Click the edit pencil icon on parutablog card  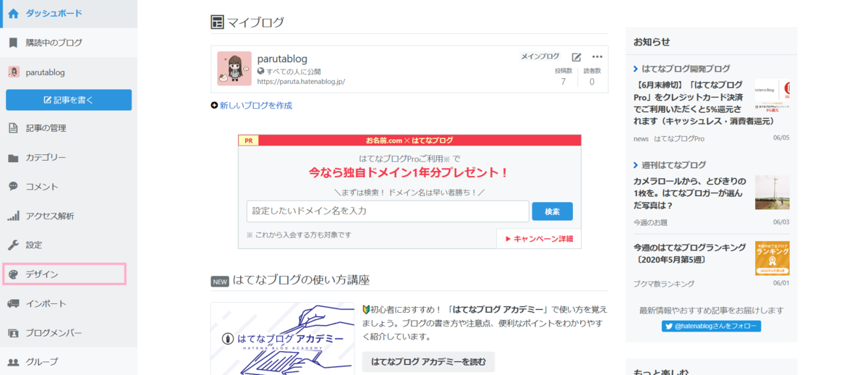coord(576,57)
